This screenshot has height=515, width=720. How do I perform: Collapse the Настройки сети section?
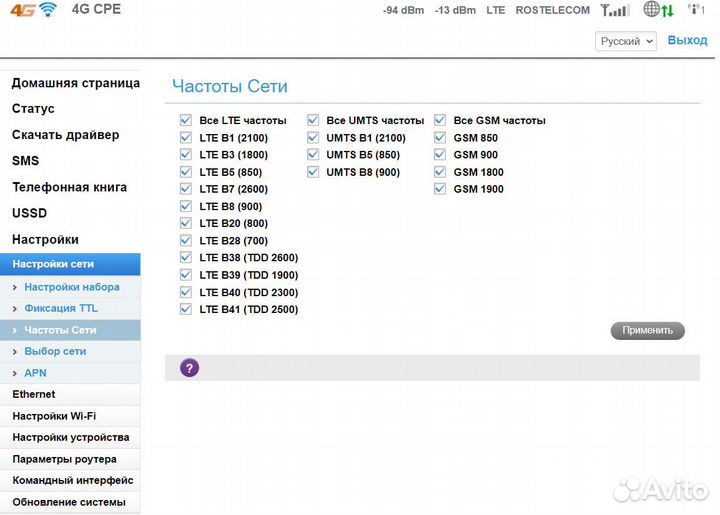tap(70, 264)
